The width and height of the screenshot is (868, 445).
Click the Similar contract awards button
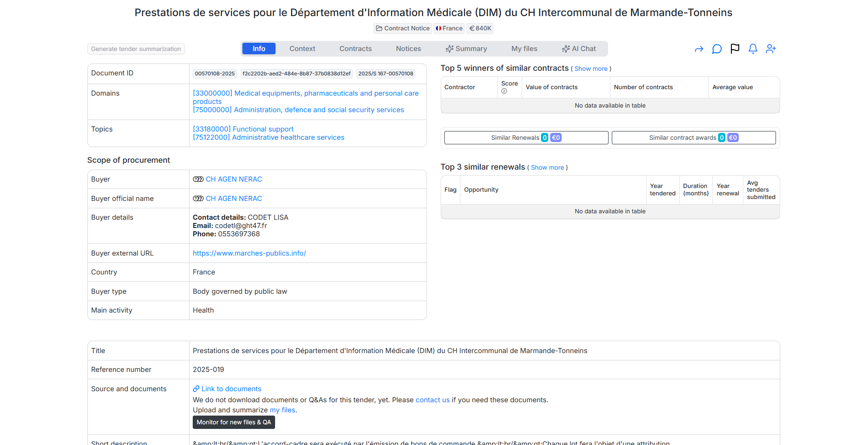coord(694,137)
